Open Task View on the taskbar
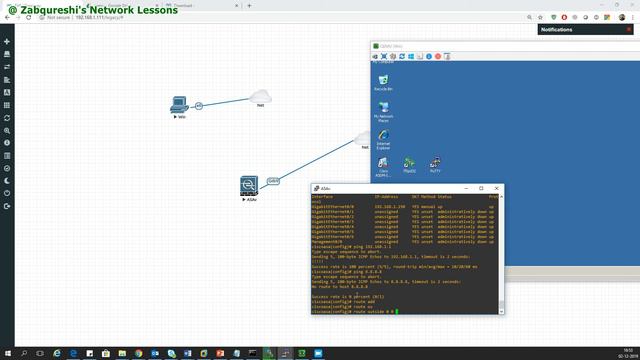Screen dimensions: 640x360 (40, 353)
